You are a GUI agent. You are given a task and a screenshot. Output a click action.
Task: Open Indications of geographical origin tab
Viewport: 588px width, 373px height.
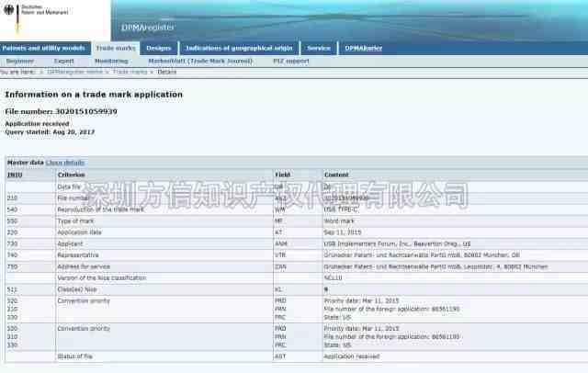(239, 48)
